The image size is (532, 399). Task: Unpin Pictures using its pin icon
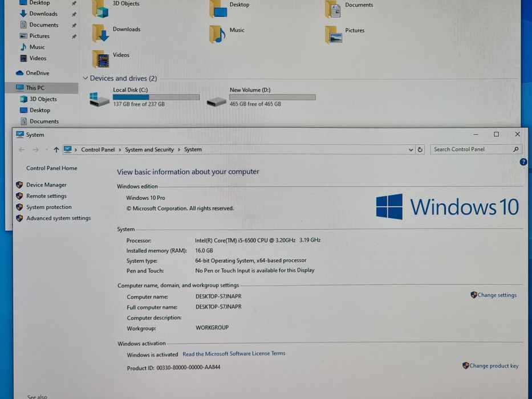[74, 36]
